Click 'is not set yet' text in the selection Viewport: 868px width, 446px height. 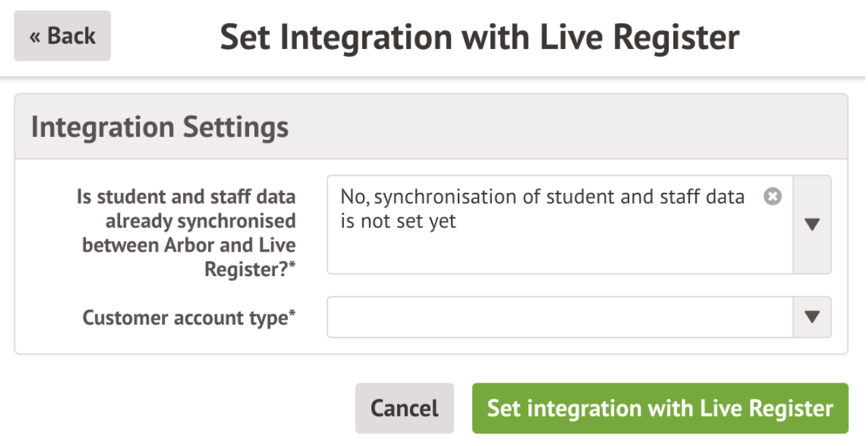(398, 222)
